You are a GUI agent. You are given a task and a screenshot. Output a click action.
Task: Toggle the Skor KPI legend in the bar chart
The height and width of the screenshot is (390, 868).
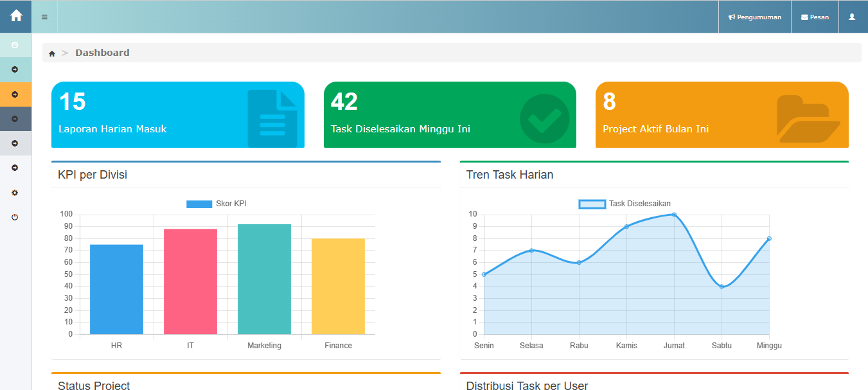[217, 204]
